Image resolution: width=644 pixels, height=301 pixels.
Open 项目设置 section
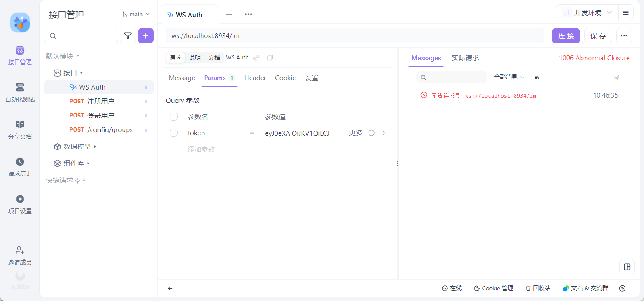(20, 204)
